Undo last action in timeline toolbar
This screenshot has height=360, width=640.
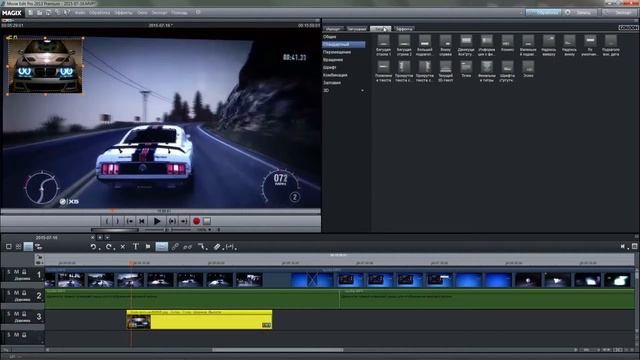93,247
